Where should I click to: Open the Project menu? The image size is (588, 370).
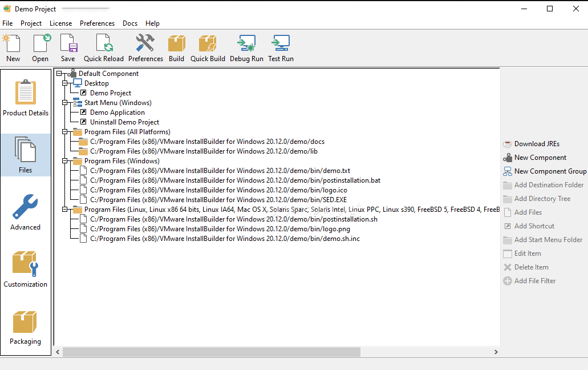coord(31,23)
